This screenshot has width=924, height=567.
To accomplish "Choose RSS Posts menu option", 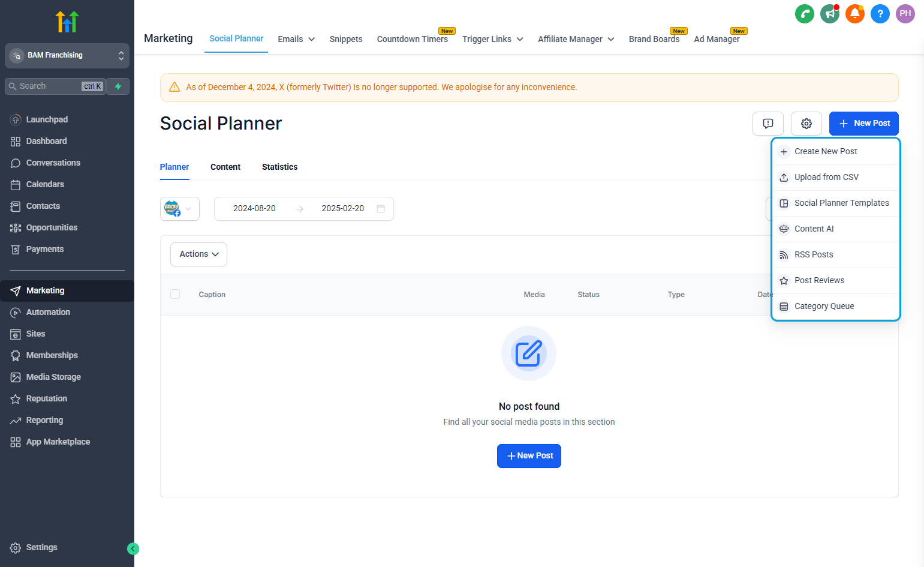I will click(836, 254).
